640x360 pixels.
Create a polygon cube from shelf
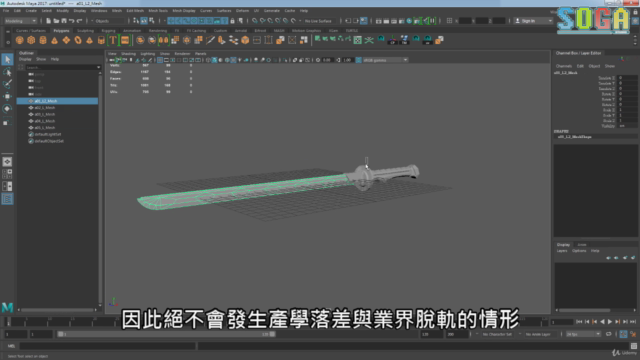[x=31, y=40]
